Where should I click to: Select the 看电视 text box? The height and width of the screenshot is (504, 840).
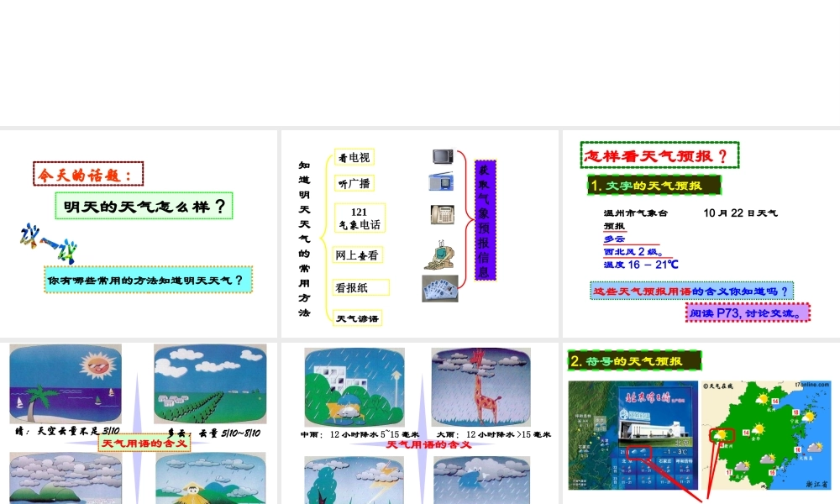(x=354, y=157)
